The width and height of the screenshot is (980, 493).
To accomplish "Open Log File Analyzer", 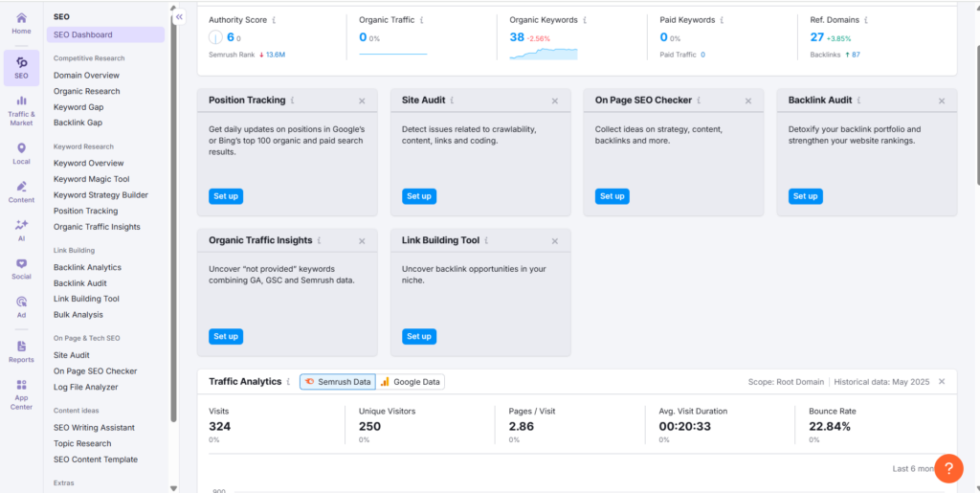I will 85,387.
